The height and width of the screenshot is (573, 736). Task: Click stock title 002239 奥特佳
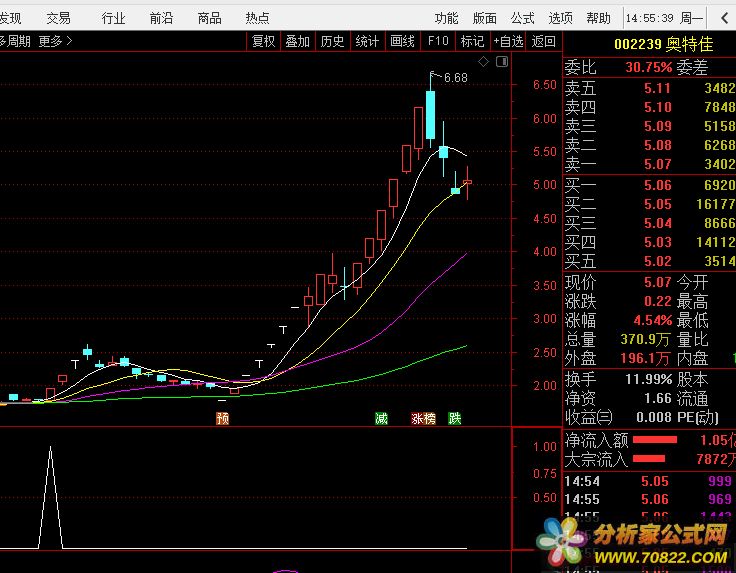point(663,45)
